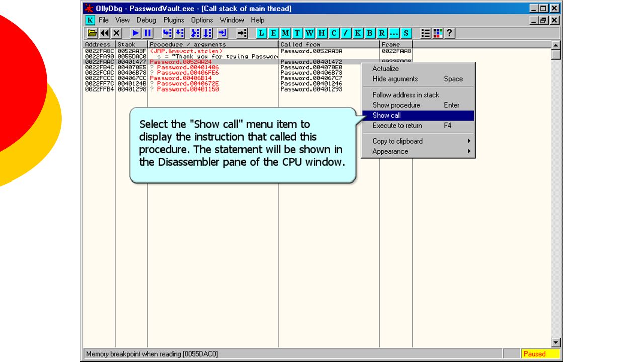The height and width of the screenshot is (362, 644).
Task: Click the Procedure / arguments column header
Action: point(213,45)
